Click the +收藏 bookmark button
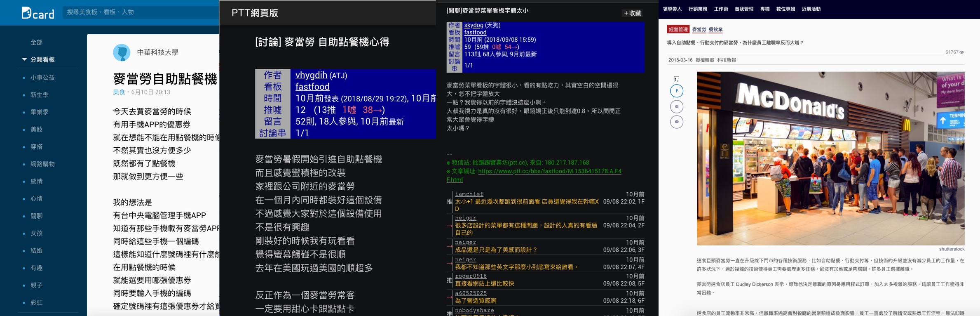The image size is (980, 316). (x=632, y=13)
